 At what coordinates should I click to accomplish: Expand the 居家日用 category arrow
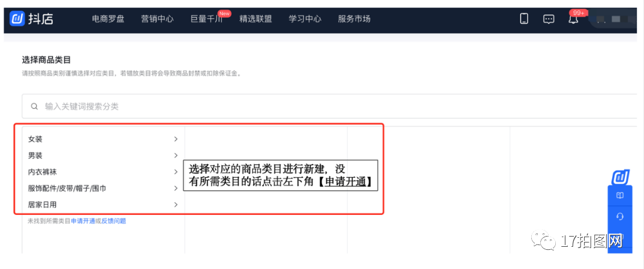(x=176, y=204)
